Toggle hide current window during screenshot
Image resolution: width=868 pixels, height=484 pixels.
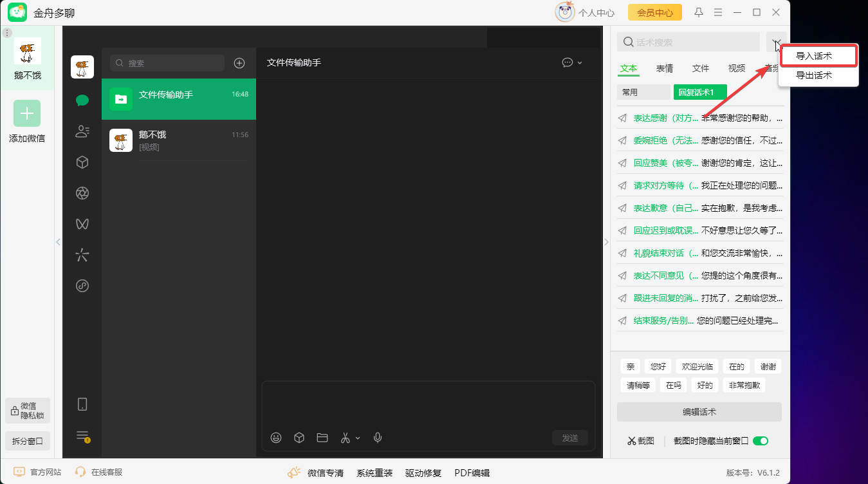click(x=761, y=441)
